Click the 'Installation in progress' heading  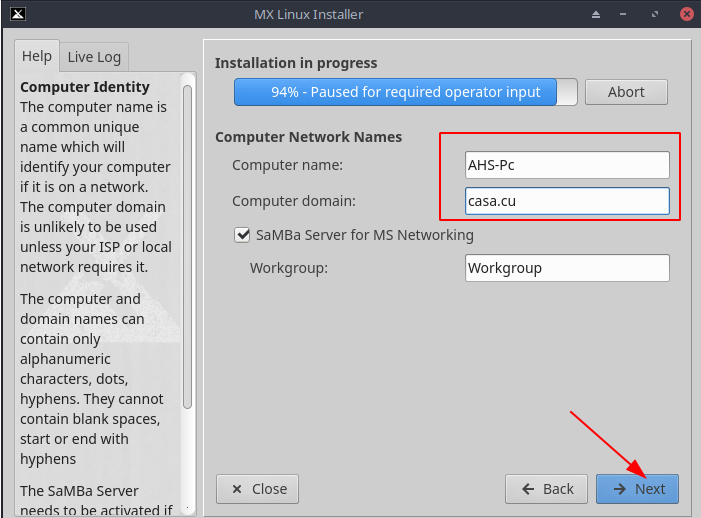(x=296, y=63)
